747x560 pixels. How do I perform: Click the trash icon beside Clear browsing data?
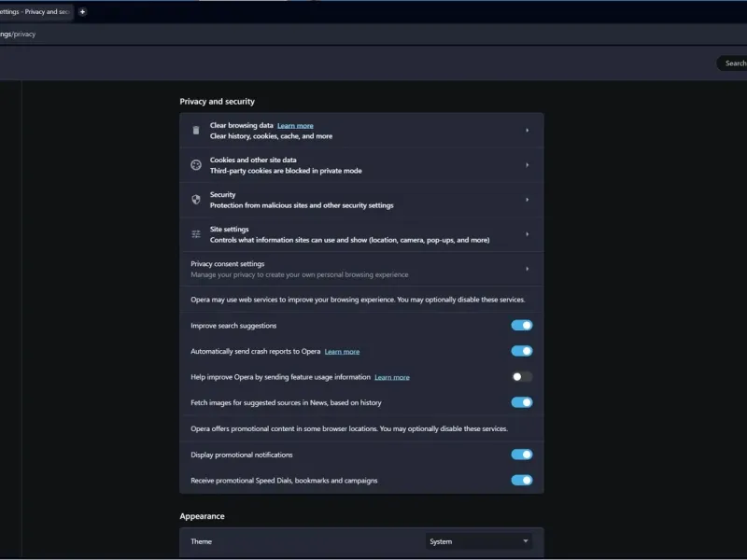coord(196,130)
